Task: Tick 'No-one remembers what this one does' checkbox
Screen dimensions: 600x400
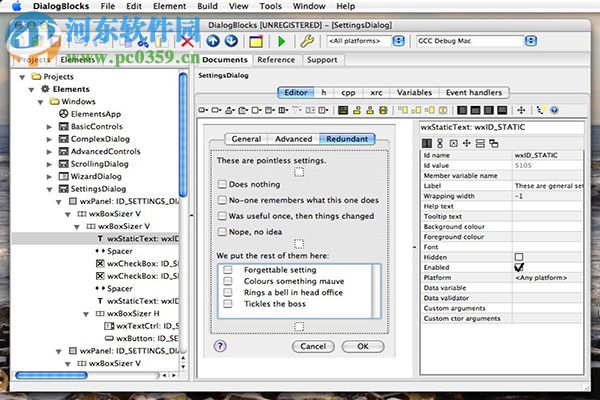Action: coord(222,200)
